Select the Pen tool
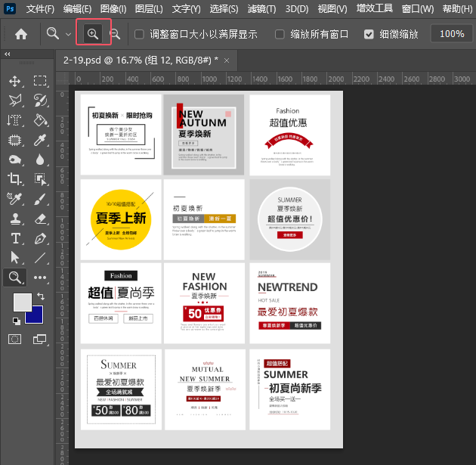Screen dimensions: 476x465 point(40,238)
